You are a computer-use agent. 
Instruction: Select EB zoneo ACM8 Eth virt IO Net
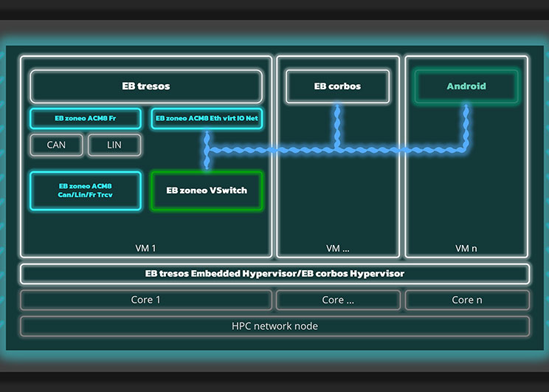207,118
